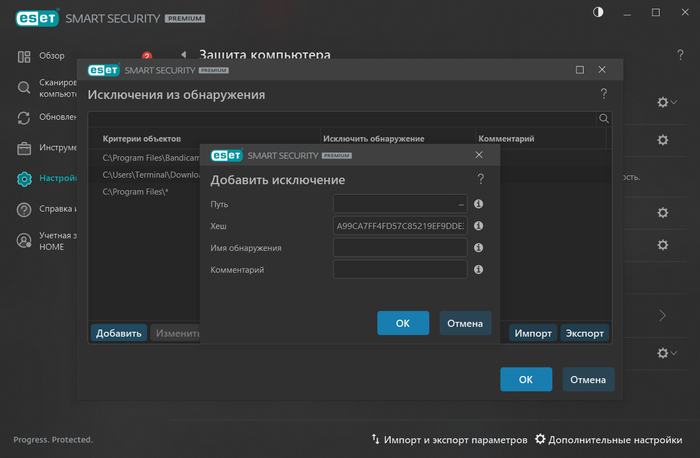Click browse ellipsis in Путь field
700x458 pixels.
point(460,204)
